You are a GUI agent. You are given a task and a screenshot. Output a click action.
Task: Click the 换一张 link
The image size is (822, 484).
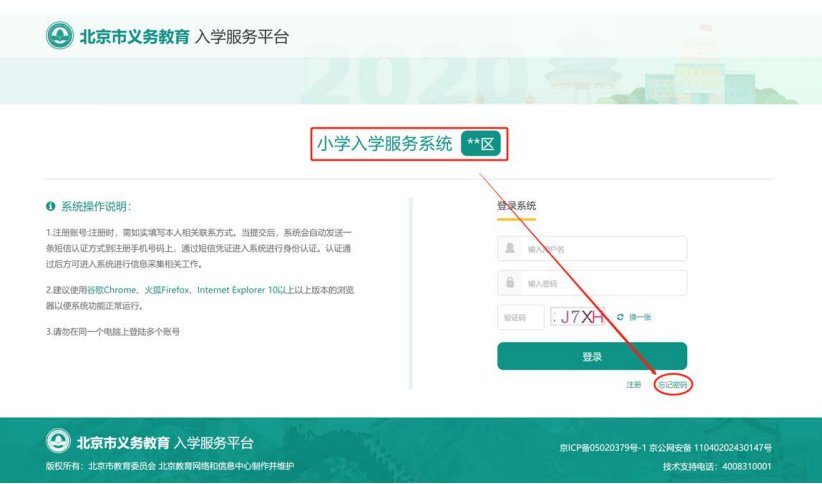click(640, 317)
